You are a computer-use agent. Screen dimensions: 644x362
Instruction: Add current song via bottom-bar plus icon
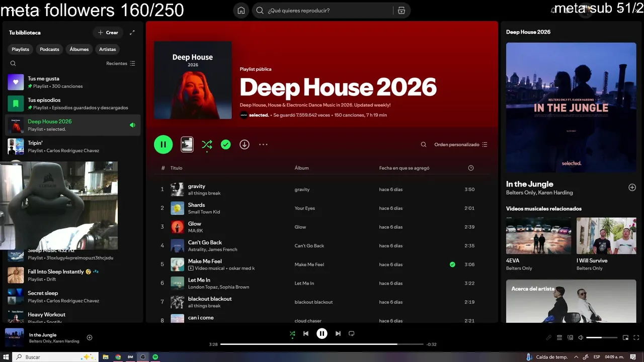click(x=90, y=338)
